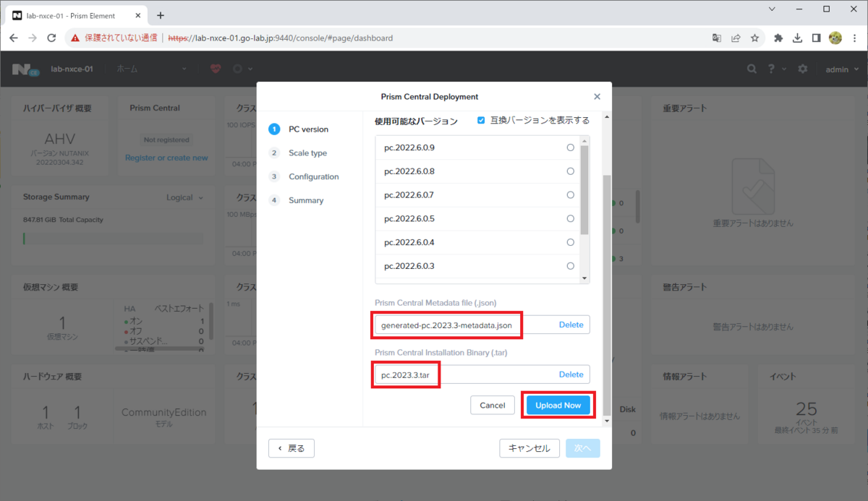
Task: Select the pc.2022.6.0.3 radio button
Action: coord(571,266)
